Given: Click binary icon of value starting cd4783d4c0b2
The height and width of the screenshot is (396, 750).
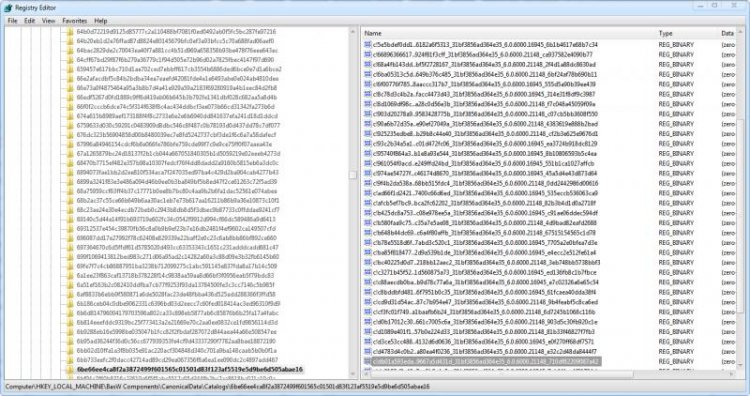Looking at the screenshot, I should [x=367, y=352].
